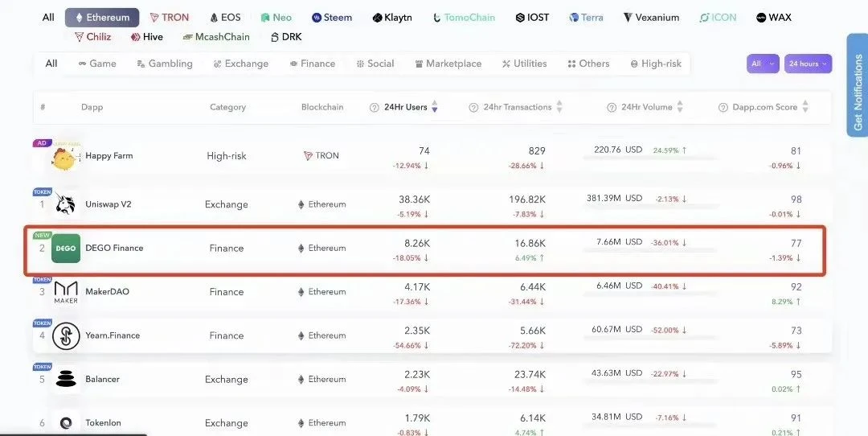Click help icon beside 24Hr Users
Image resolution: width=868 pixels, height=436 pixels.
(x=375, y=108)
